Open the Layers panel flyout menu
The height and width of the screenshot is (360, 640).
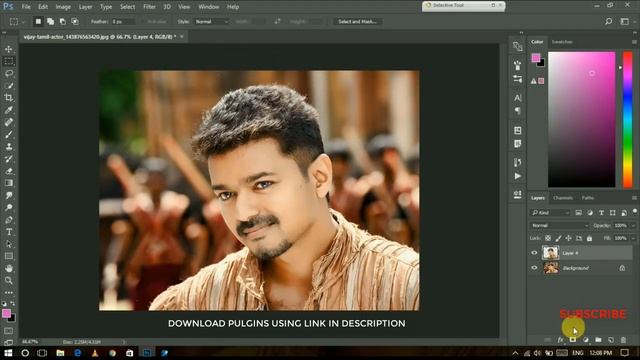[x=634, y=198]
